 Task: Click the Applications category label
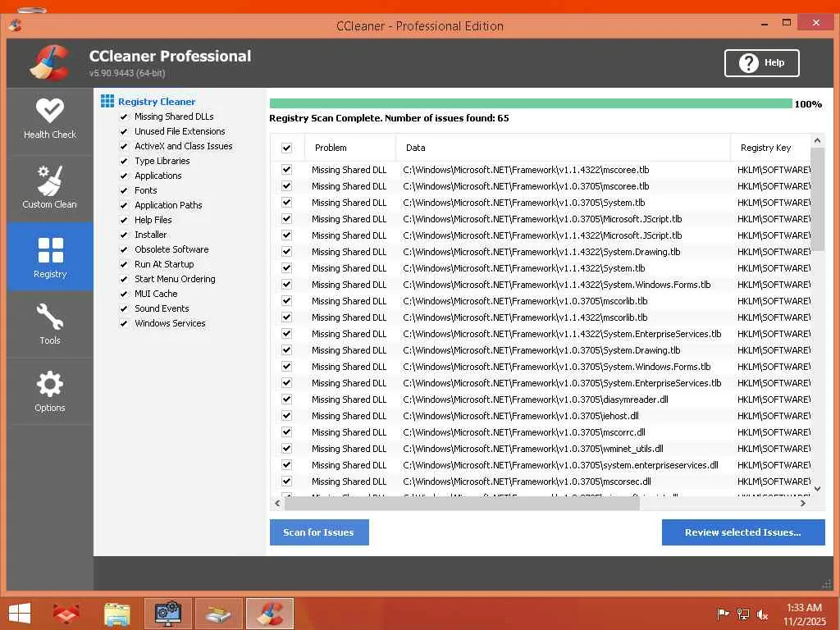(x=158, y=176)
